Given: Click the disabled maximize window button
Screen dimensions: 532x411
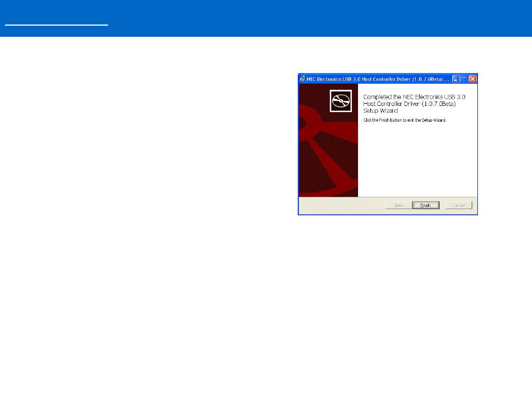Looking at the screenshot, I should point(465,79).
